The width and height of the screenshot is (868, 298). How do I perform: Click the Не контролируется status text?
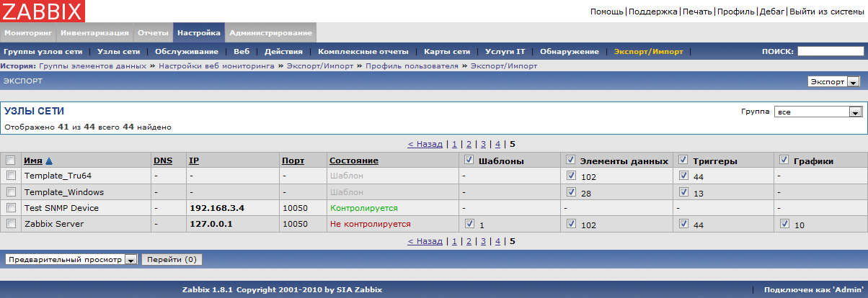click(x=371, y=224)
